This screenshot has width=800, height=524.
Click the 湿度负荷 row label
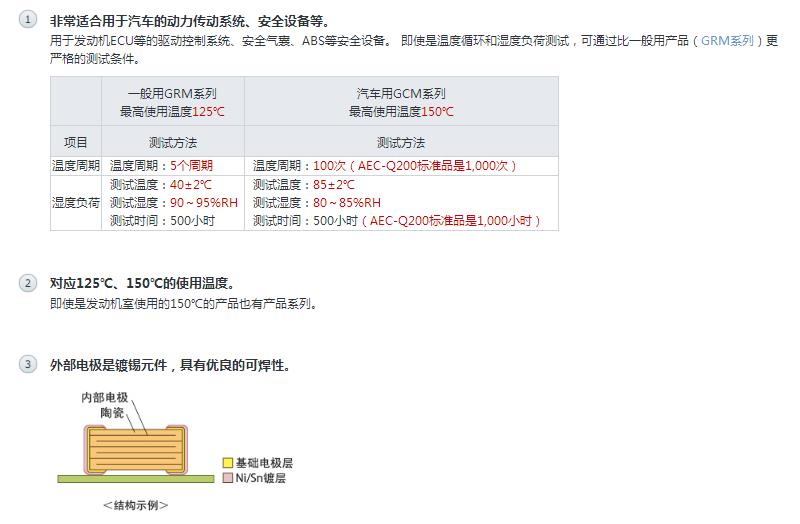coord(76,203)
